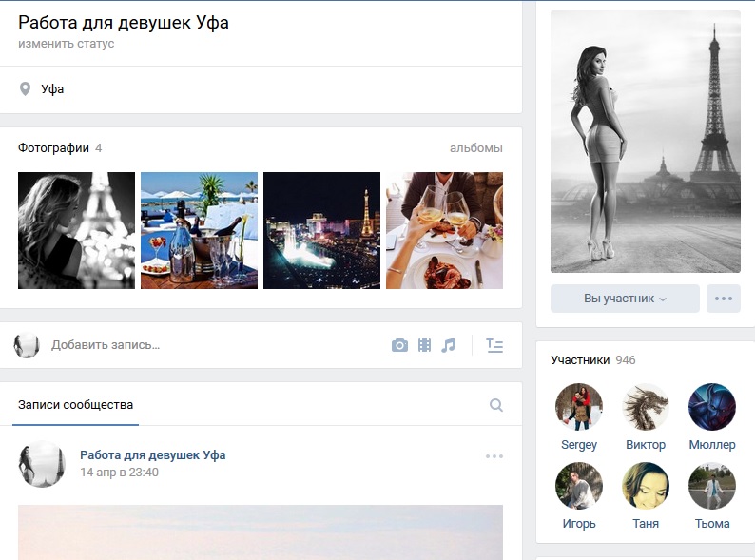
Task: Open member Таня's avatar
Action: [x=646, y=486]
